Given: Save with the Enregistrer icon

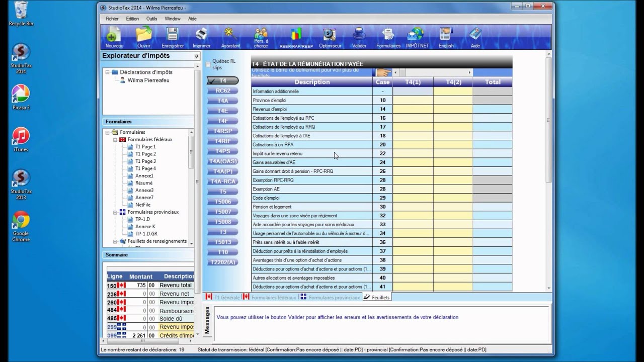Looking at the screenshot, I should [x=173, y=37].
